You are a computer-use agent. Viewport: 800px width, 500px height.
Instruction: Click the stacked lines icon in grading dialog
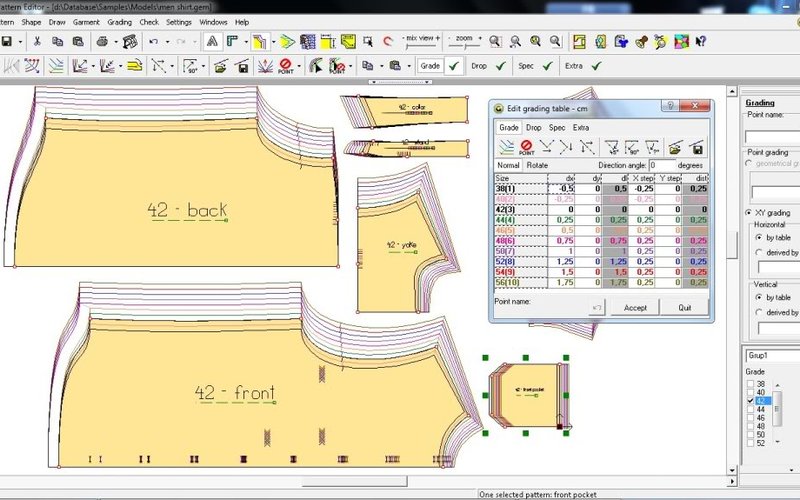point(506,147)
